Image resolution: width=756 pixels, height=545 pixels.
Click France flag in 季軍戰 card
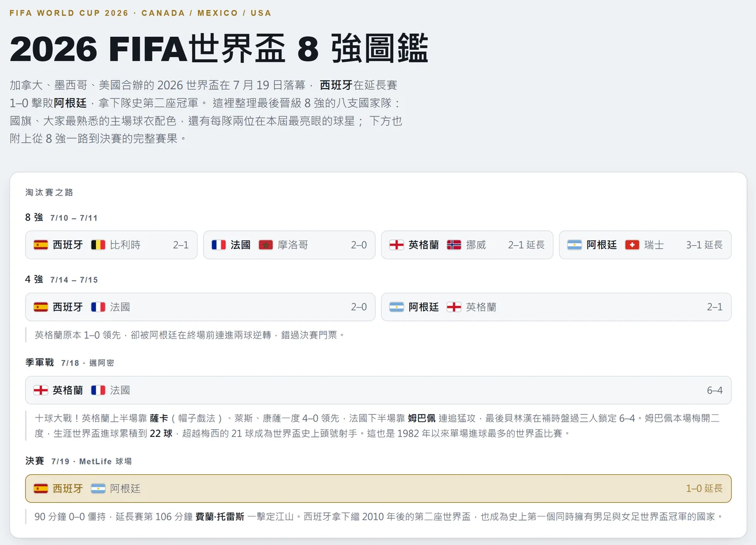pyautogui.click(x=98, y=390)
